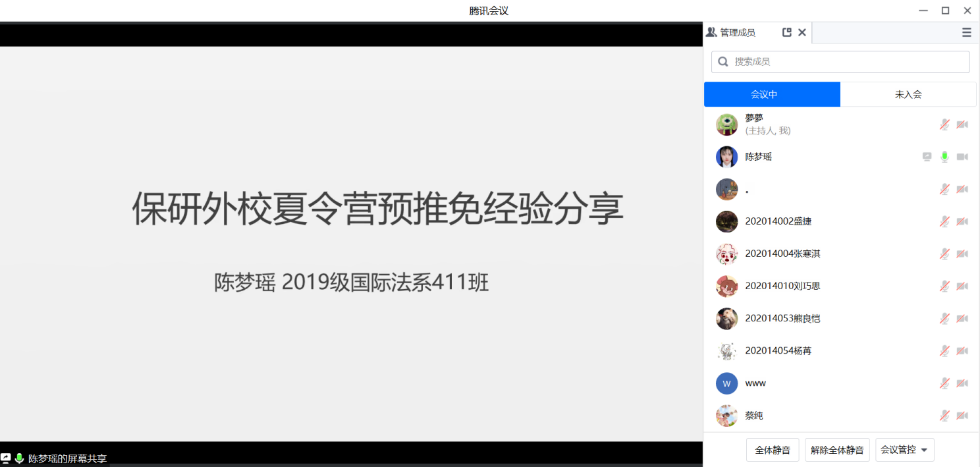Mute 陈梦瑶's active microphone
Viewport: 980px width, 467px height.
[x=944, y=157]
